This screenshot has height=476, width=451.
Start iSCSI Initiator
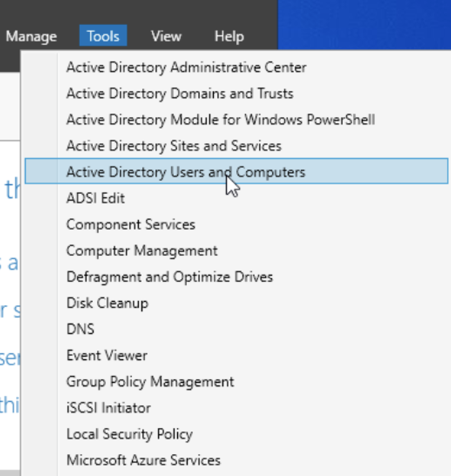236,408
